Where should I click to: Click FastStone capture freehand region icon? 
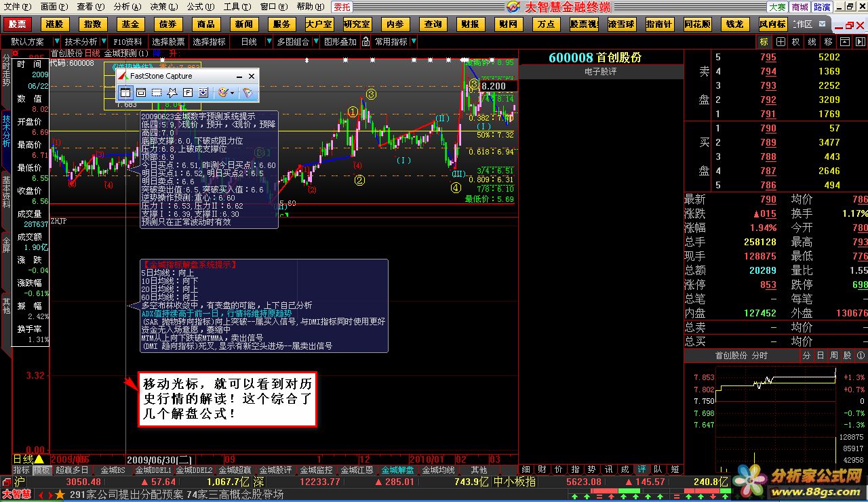click(x=172, y=92)
